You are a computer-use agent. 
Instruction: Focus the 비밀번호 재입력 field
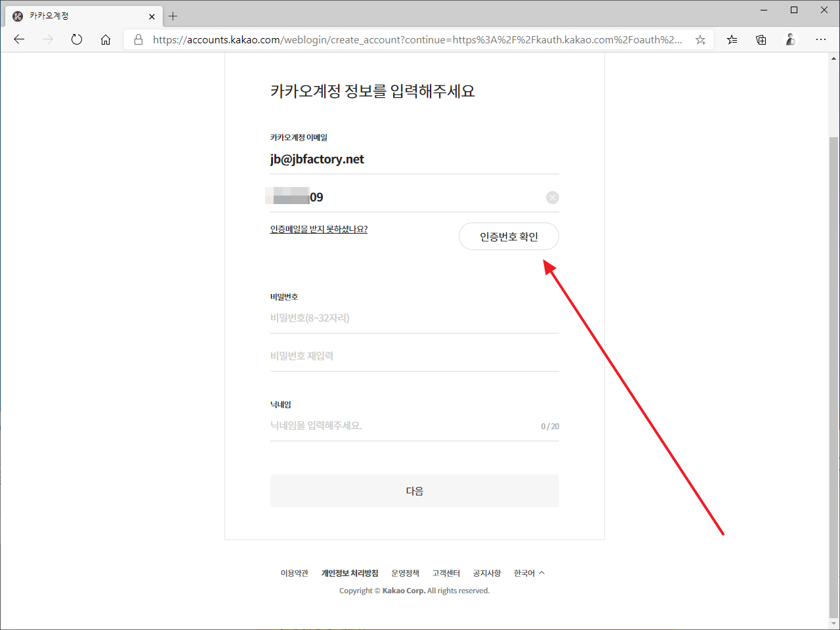[x=415, y=356]
